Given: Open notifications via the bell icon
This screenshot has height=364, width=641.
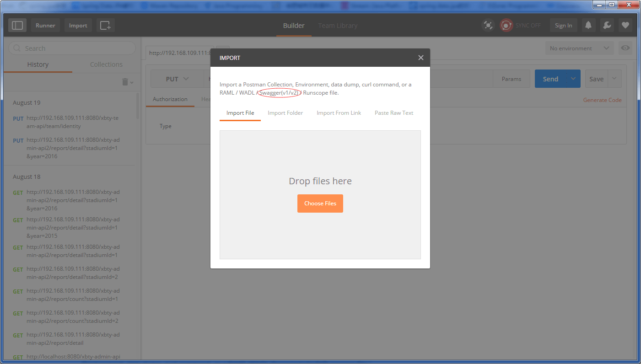Looking at the screenshot, I should click(588, 25).
